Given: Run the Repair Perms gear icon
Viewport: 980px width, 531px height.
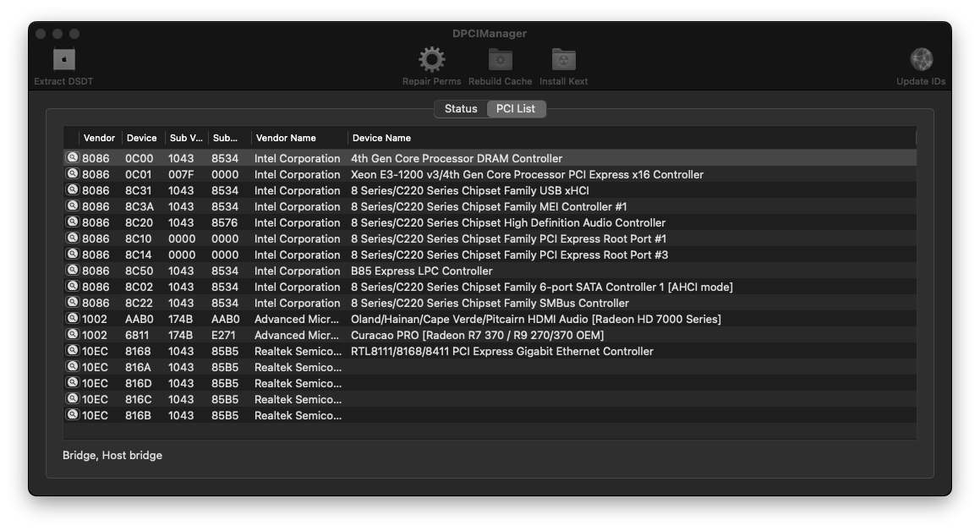Looking at the screenshot, I should click(x=431, y=60).
